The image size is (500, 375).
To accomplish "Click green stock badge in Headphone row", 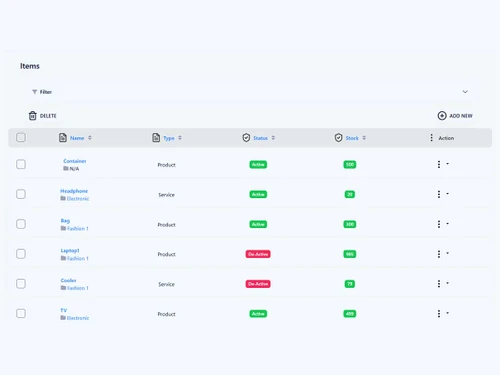I will click(x=350, y=194).
